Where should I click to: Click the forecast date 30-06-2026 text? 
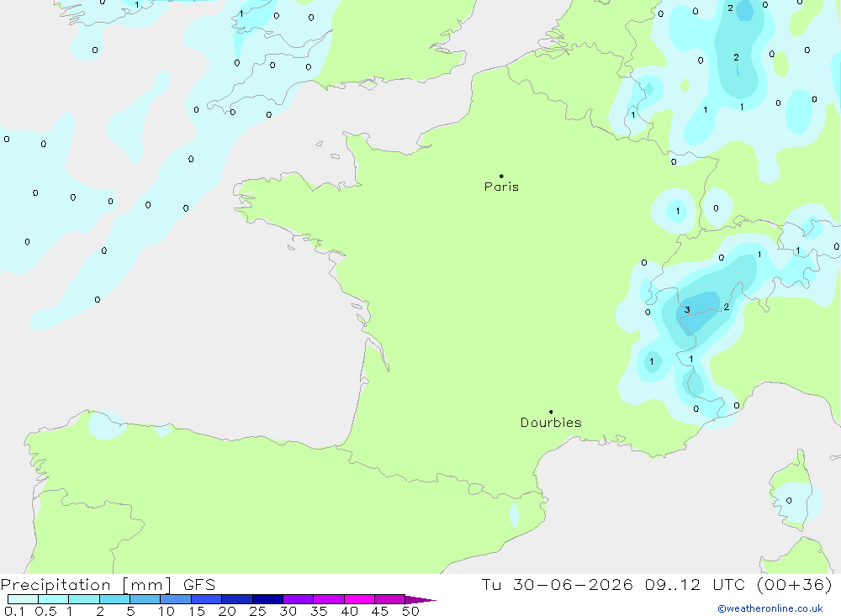point(573,585)
